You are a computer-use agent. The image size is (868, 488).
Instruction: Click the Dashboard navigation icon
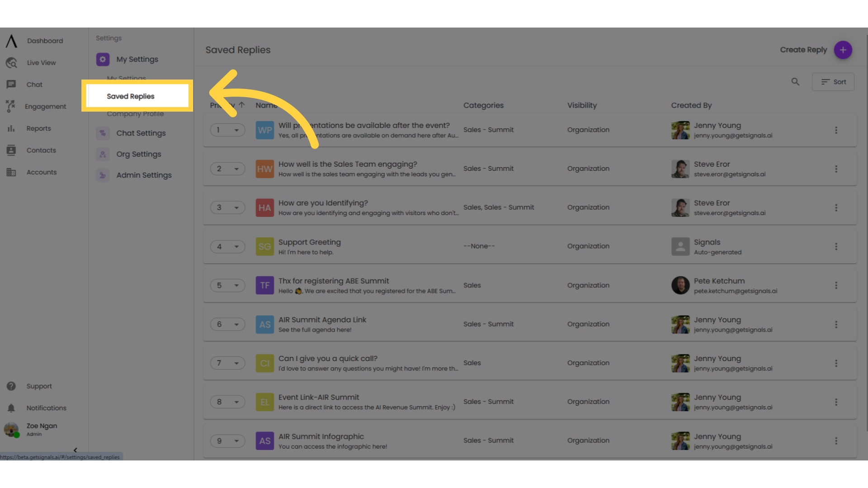(x=12, y=41)
